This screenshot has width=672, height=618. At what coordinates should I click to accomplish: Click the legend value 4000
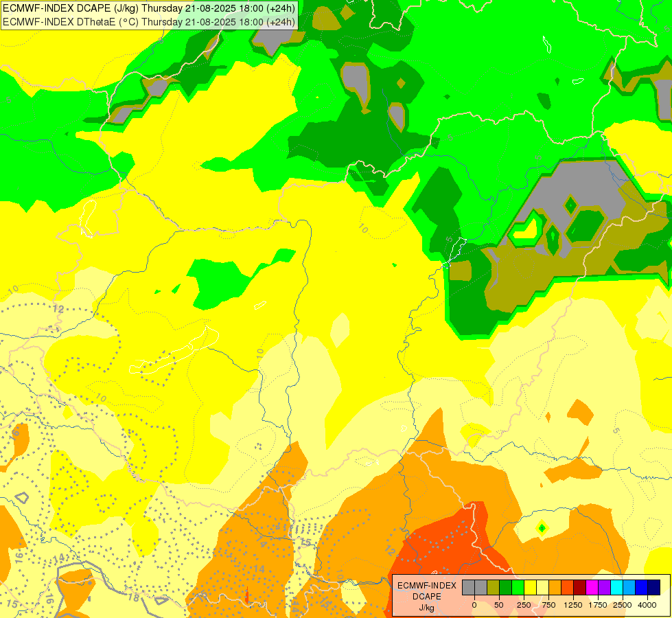coord(647,605)
